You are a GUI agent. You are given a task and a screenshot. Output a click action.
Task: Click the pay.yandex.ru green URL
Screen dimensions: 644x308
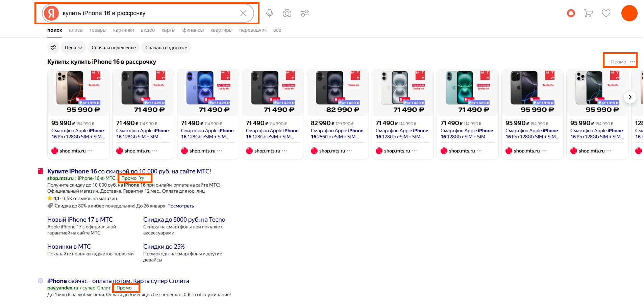[63, 288]
